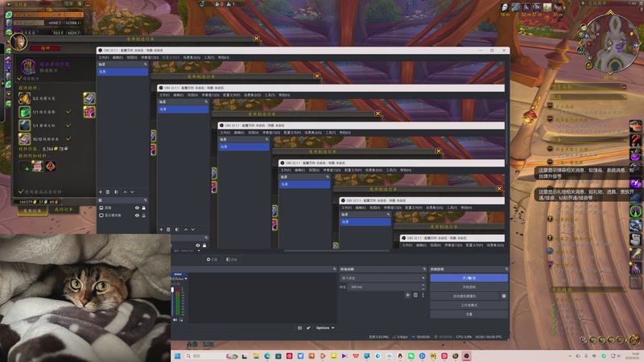Switch to my orders tab in crafting panel

click(64, 209)
